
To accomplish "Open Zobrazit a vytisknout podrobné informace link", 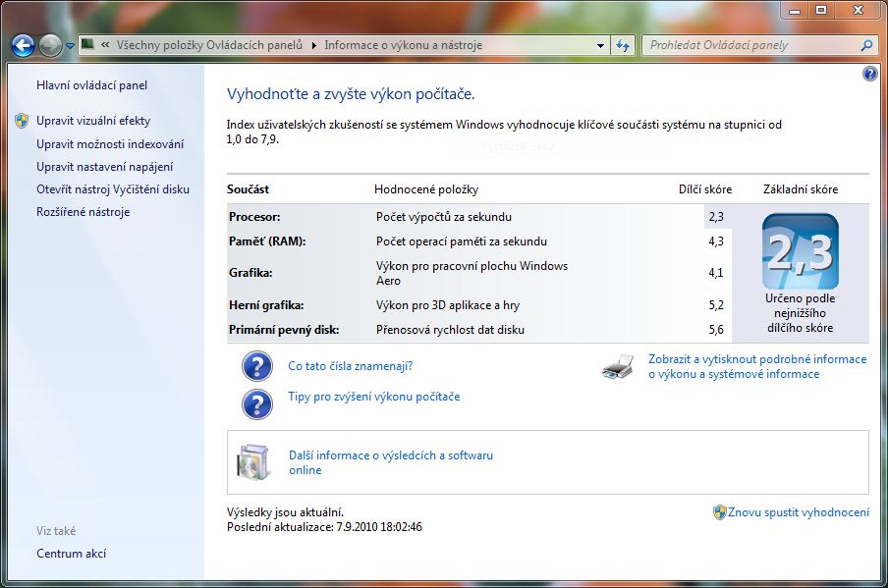I will pos(757,367).
